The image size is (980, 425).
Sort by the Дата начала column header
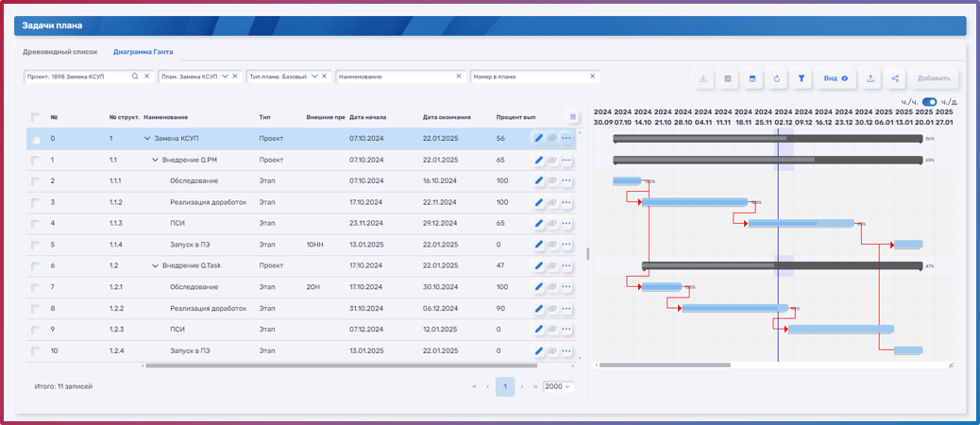tap(365, 117)
